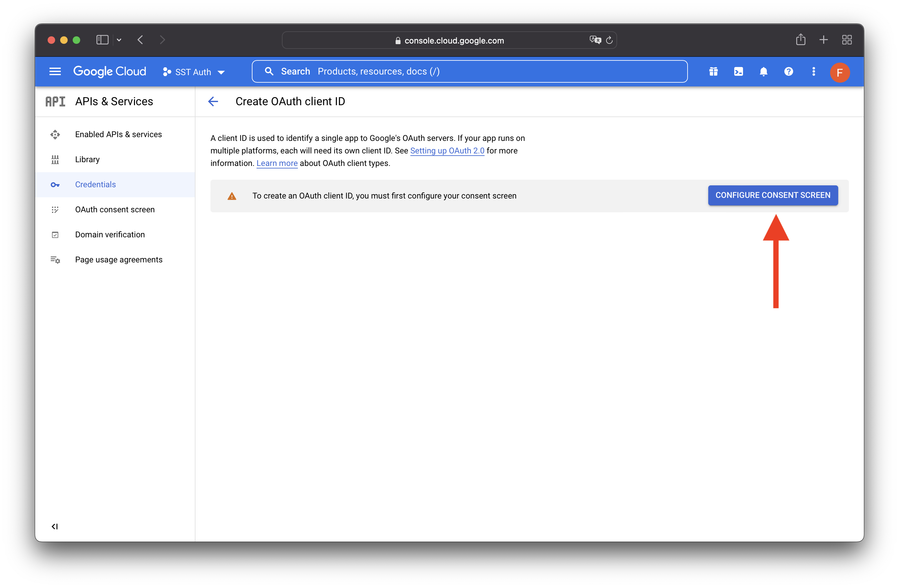Click the Page usage agreements icon
The height and width of the screenshot is (588, 899).
point(55,260)
